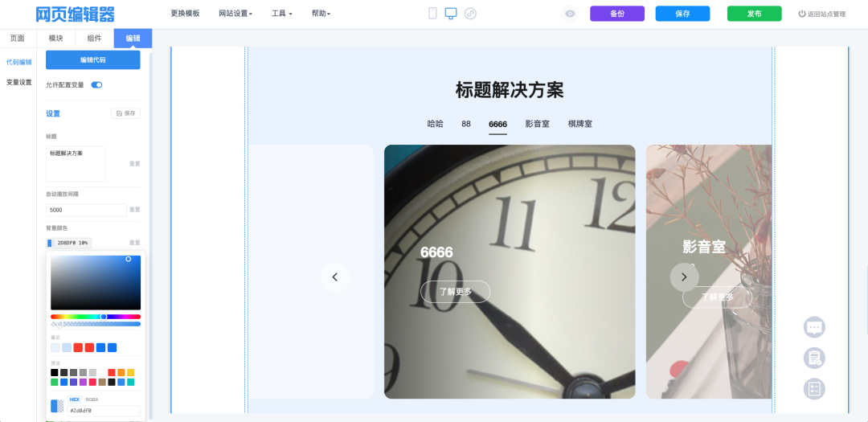Open the list form floating icon
The width and height of the screenshot is (868, 422).
814,389
